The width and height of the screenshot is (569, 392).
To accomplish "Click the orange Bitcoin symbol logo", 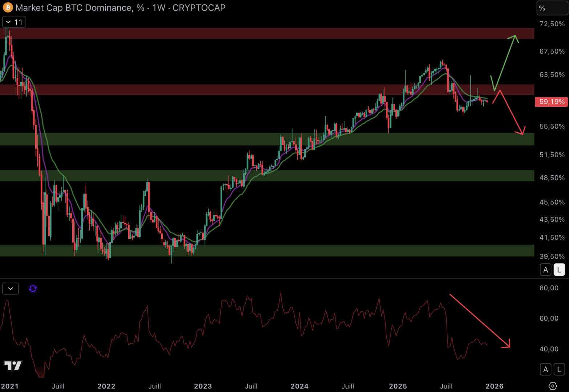I will (x=8, y=8).
